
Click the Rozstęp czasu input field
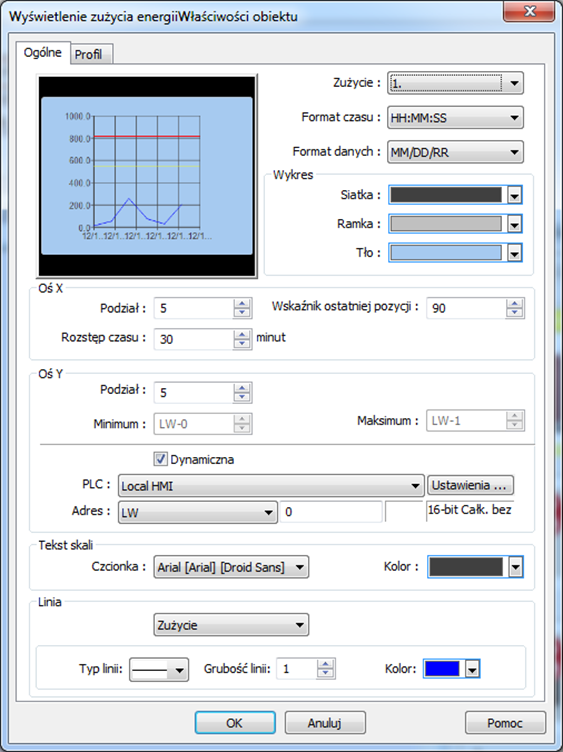(x=194, y=339)
